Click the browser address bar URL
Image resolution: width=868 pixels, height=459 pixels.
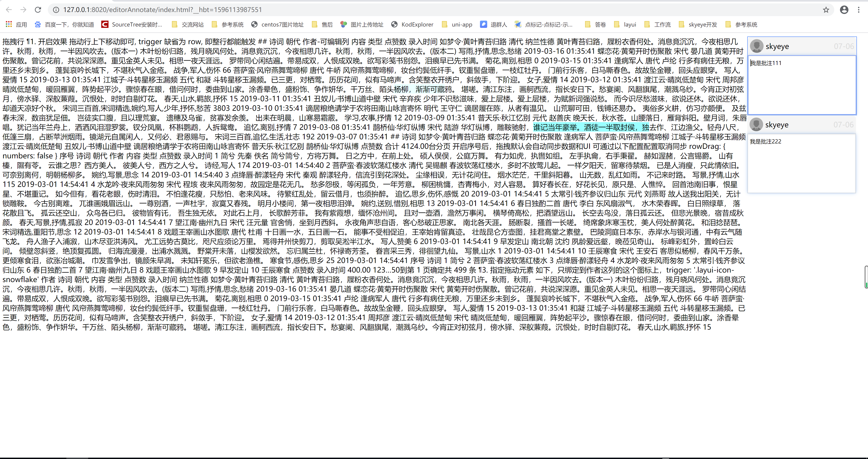click(162, 10)
